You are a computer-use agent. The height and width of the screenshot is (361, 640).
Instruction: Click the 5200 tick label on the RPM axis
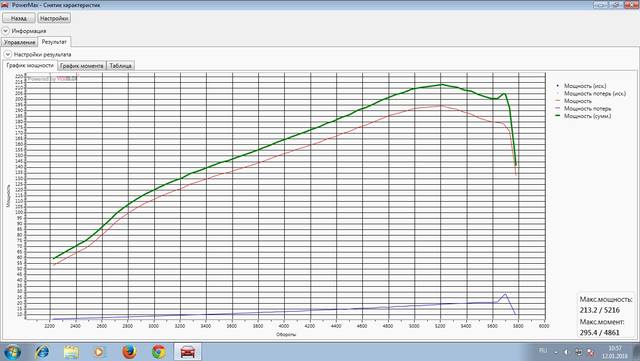click(x=440, y=326)
